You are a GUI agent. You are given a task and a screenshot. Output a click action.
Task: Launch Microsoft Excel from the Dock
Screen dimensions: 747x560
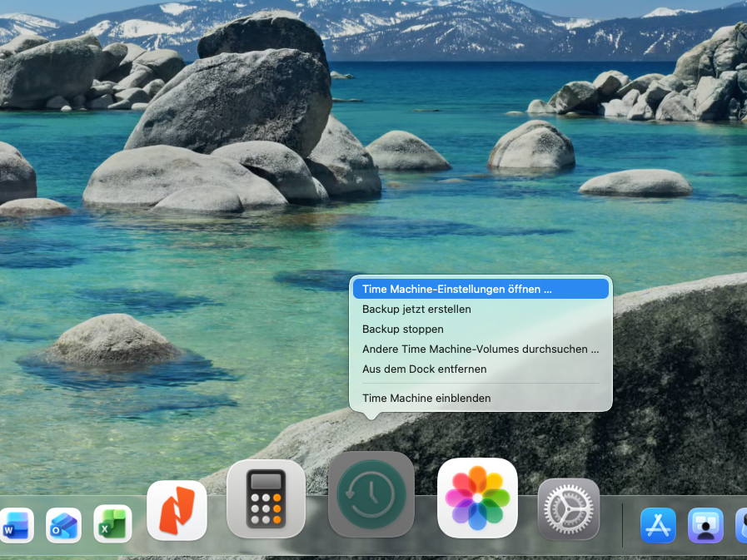pyautogui.click(x=112, y=524)
